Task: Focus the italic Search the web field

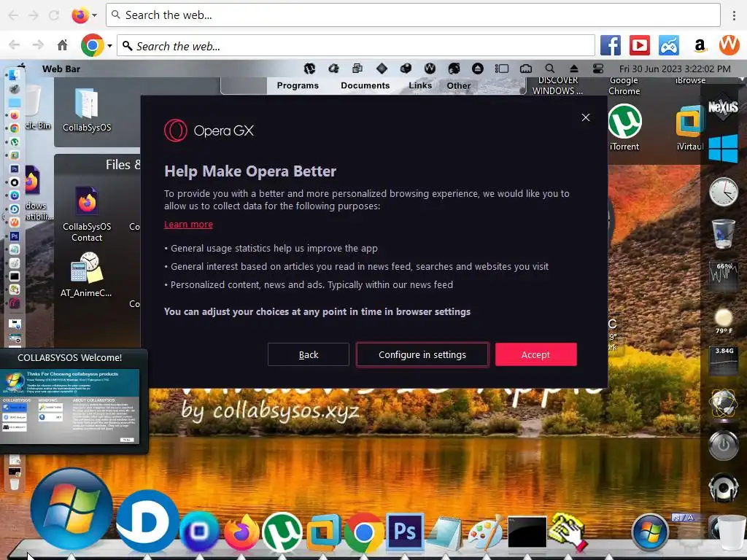Action: pos(356,46)
